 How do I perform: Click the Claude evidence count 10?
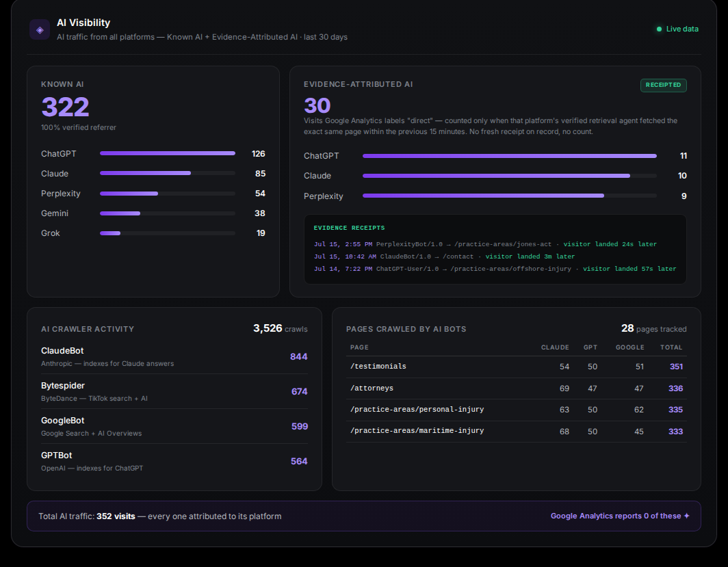(x=682, y=176)
